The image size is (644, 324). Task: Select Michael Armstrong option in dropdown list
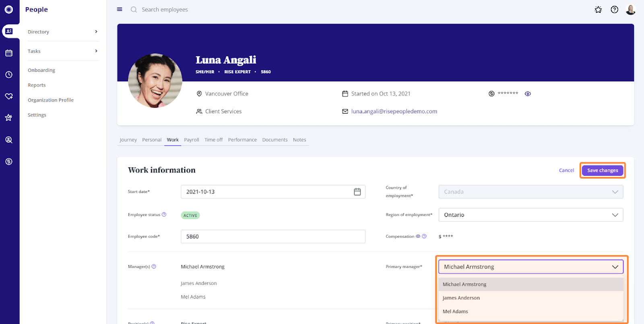(x=531, y=284)
